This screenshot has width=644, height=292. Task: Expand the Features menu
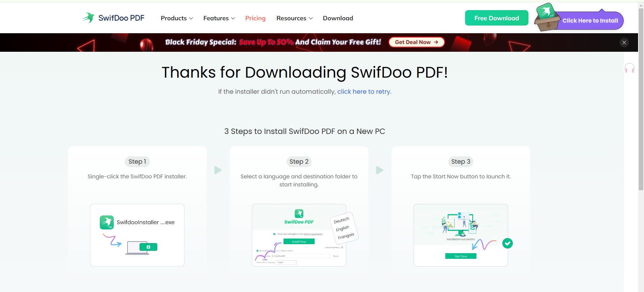click(x=219, y=18)
